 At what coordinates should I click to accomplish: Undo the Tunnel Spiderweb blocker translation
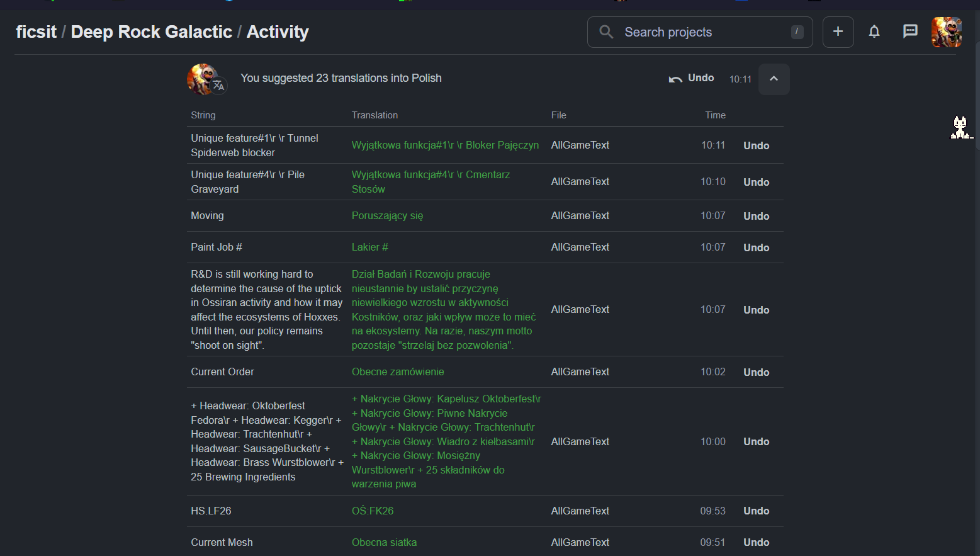pos(756,145)
